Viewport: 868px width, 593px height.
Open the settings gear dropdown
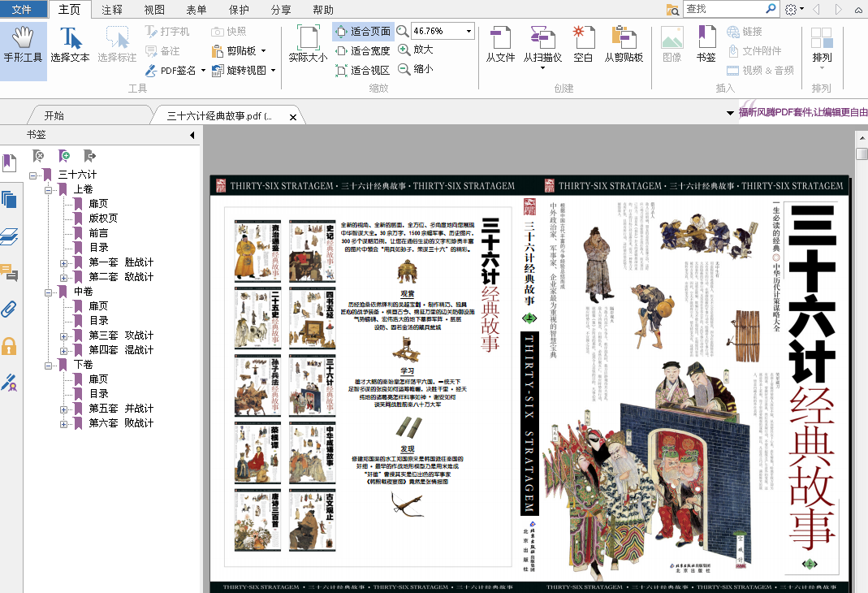(x=794, y=10)
